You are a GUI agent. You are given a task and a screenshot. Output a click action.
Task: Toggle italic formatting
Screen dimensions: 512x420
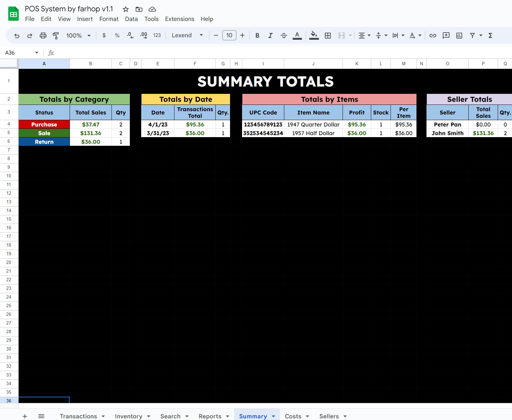coord(270,35)
